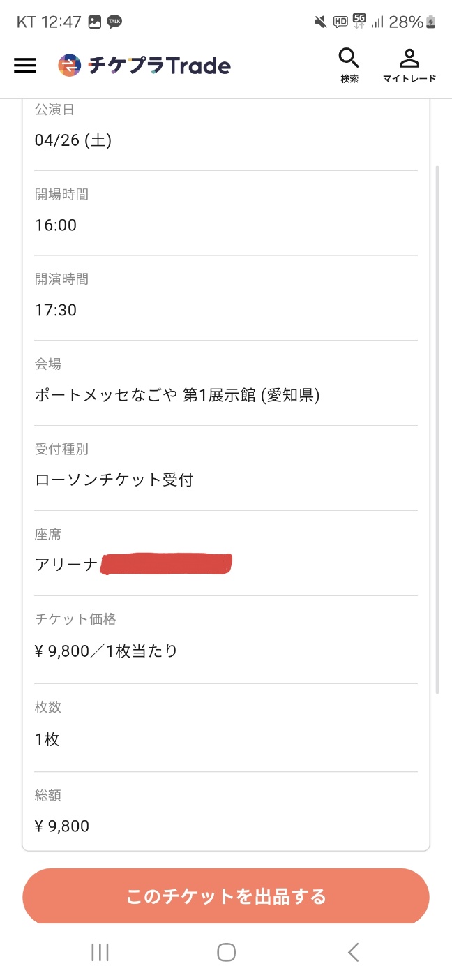The image size is (452, 980).
Task: Tap ローソンチケット受付 reception type
Action: (114, 480)
